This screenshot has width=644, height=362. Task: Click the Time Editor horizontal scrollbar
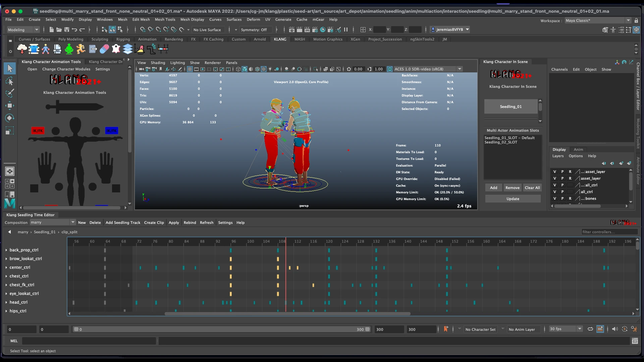[287, 314]
